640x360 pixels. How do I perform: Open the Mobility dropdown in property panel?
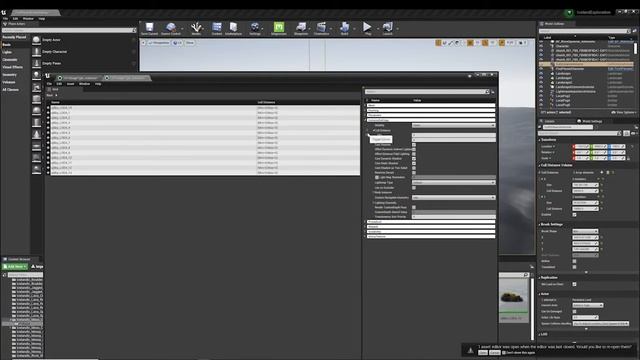pyautogui.click(x=453, y=125)
